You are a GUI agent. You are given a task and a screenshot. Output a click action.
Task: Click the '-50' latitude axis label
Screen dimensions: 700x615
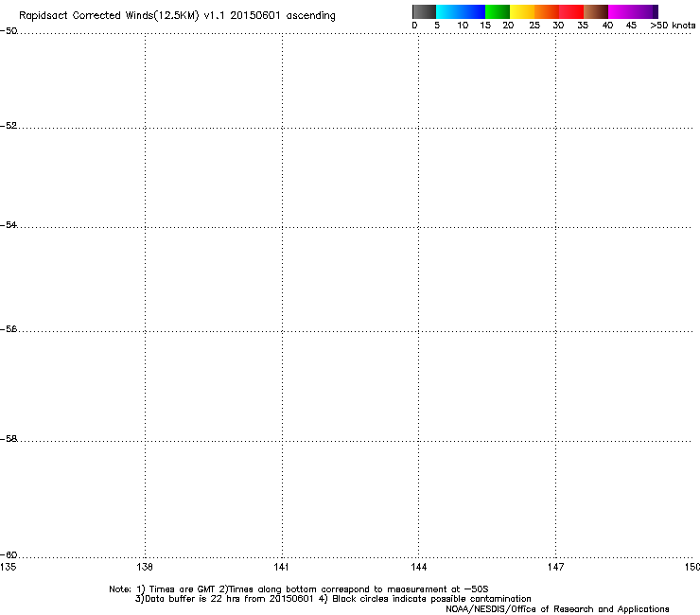[x=9, y=31]
